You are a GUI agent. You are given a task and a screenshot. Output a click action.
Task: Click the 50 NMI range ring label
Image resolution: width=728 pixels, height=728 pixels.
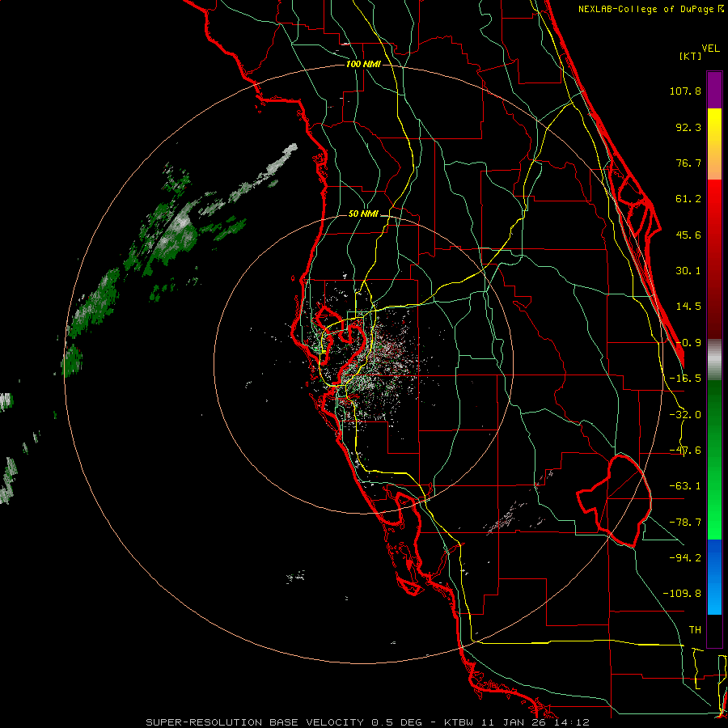[363, 214]
